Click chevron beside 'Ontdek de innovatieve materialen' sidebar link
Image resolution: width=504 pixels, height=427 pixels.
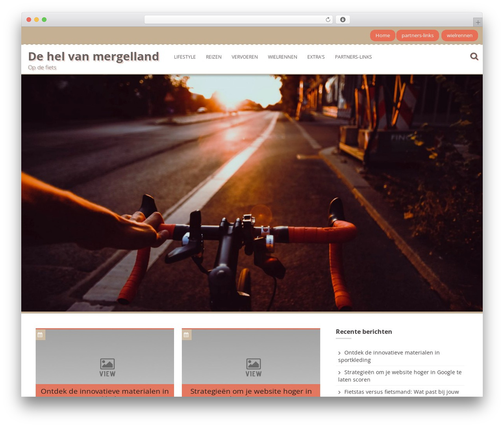[x=339, y=353]
